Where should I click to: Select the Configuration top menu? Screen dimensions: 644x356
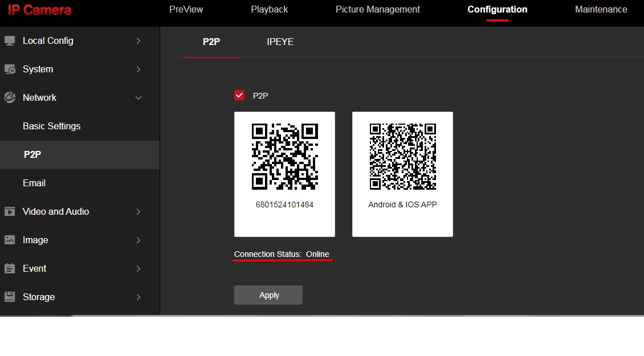[498, 10]
